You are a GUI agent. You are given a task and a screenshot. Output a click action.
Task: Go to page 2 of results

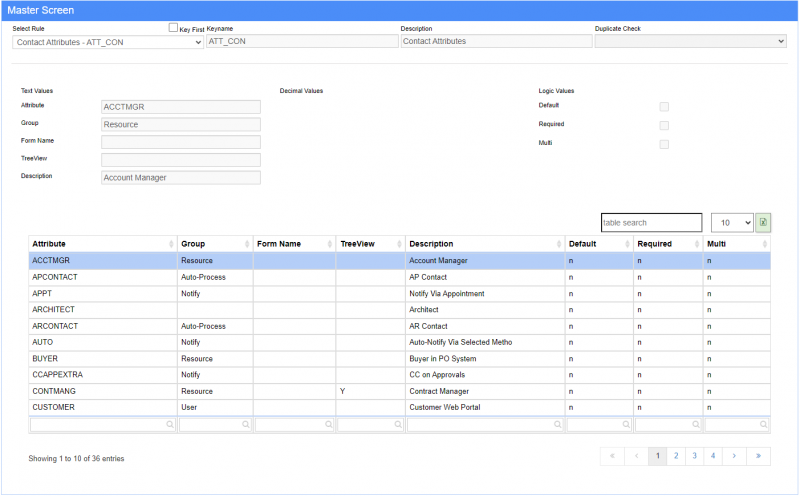pos(676,456)
